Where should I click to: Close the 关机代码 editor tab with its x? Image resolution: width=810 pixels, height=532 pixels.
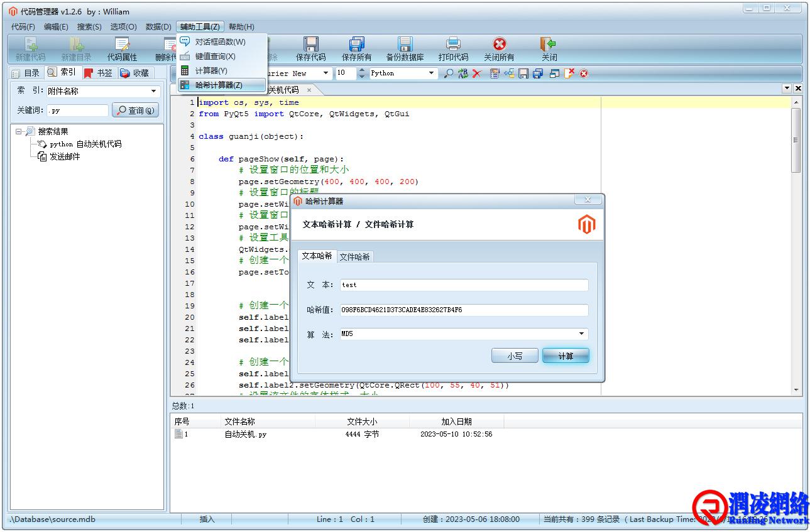(309, 90)
